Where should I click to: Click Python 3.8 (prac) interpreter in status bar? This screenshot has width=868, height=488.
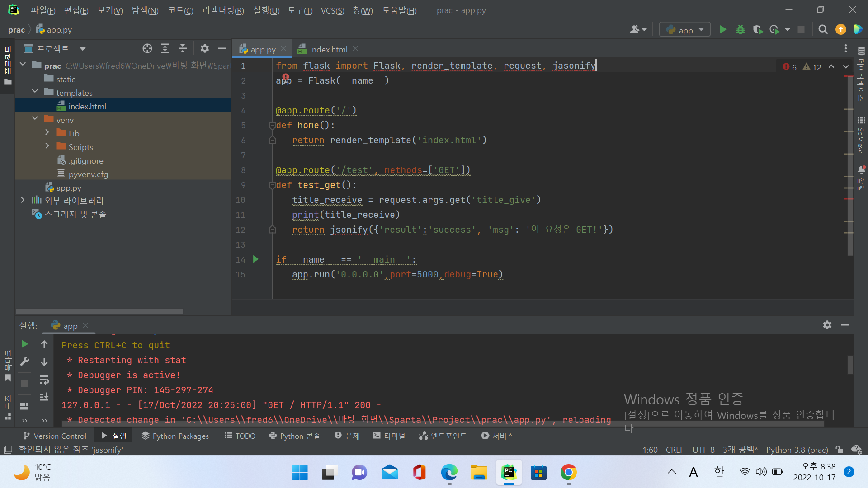tap(797, 450)
